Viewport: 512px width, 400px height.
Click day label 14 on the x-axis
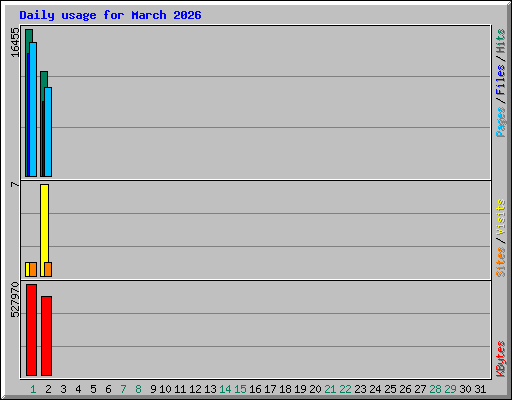tap(225, 389)
